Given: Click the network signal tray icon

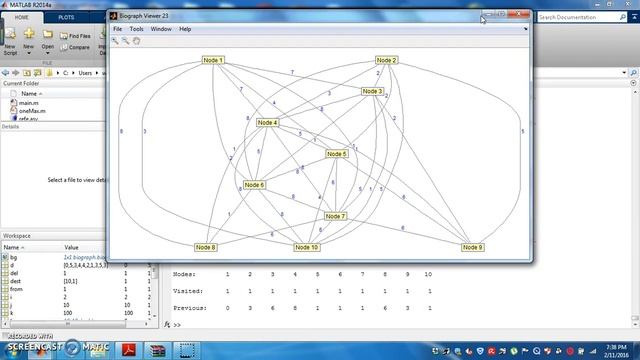Looking at the screenshot, I should click(x=593, y=351).
